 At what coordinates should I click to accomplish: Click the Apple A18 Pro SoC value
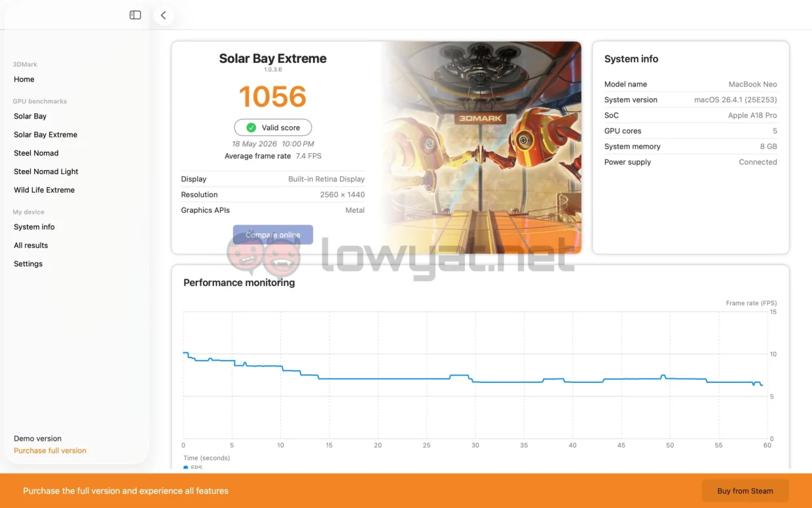(x=752, y=115)
